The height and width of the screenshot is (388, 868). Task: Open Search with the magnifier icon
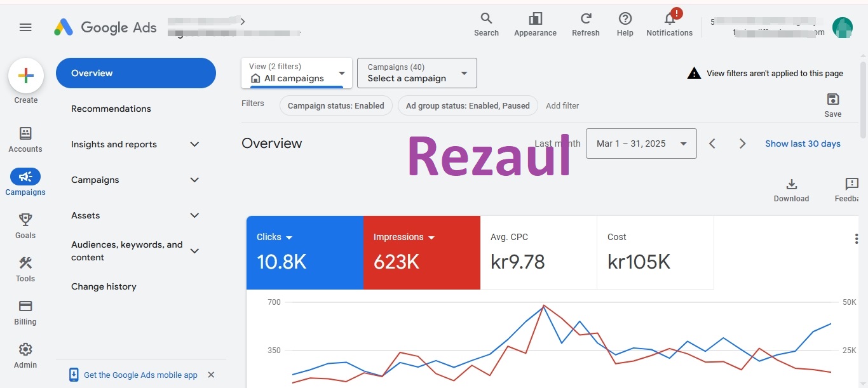(486, 18)
